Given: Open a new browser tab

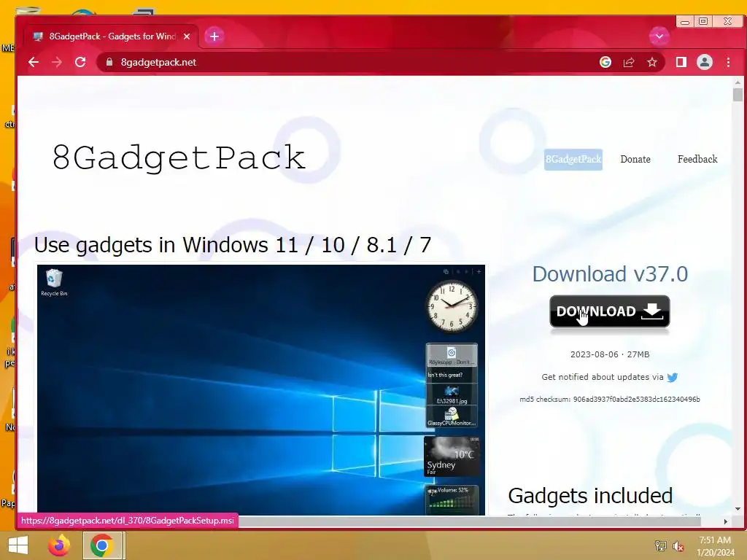Looking at the screenshot, I should point(214,36).
